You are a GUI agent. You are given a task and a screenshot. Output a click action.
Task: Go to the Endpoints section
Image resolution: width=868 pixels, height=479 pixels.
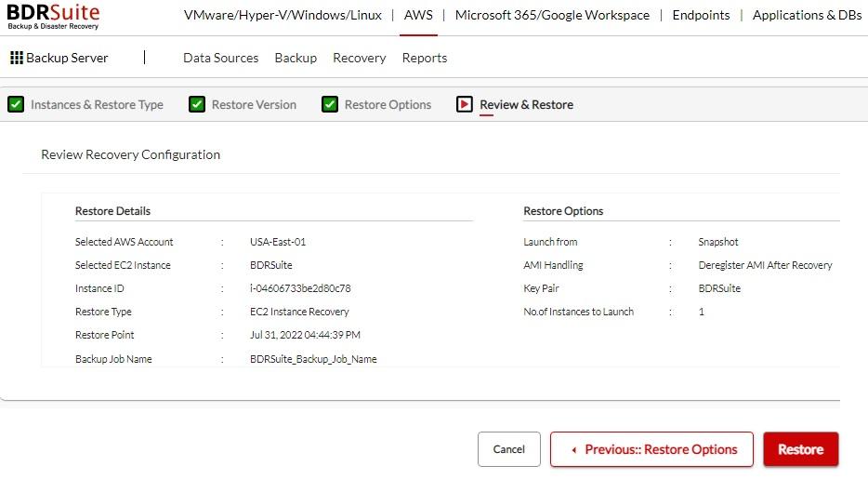click(x=701, y=15)
